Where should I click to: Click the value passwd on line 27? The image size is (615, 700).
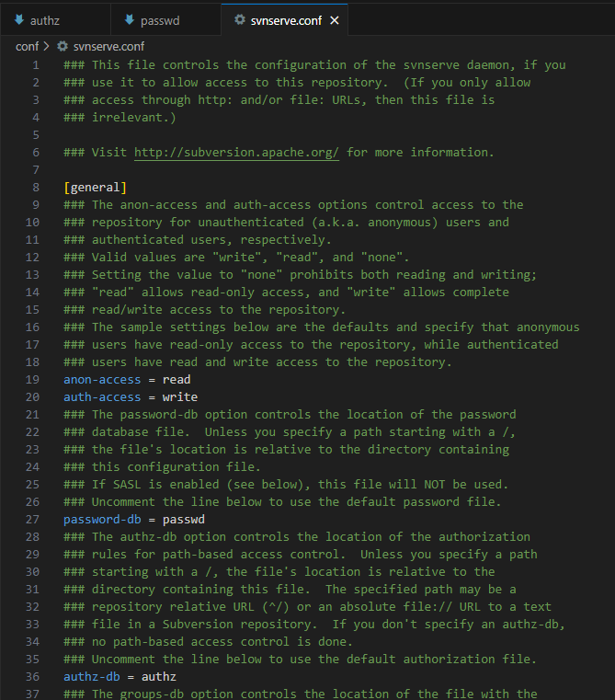(184, 520)
